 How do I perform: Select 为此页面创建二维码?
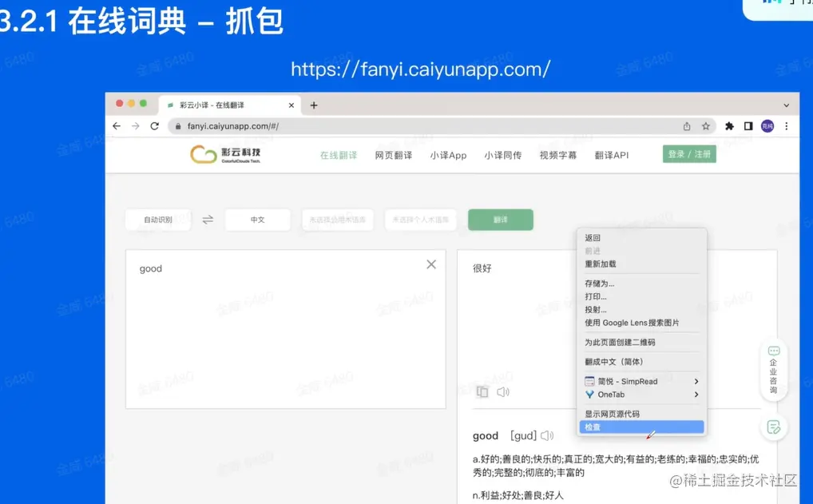(641, 342)
